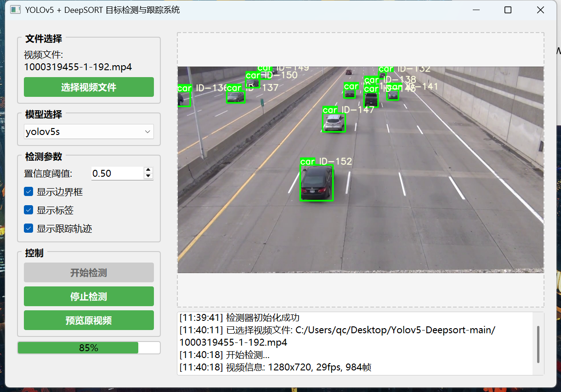Click 预览原视频 button
Screen dimensions: 561x392
pyautogui.click(x=89, y=320)
